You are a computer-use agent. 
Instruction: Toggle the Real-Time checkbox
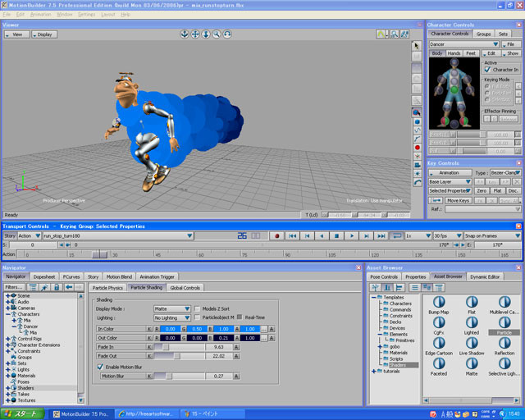[x=240, y=317]
